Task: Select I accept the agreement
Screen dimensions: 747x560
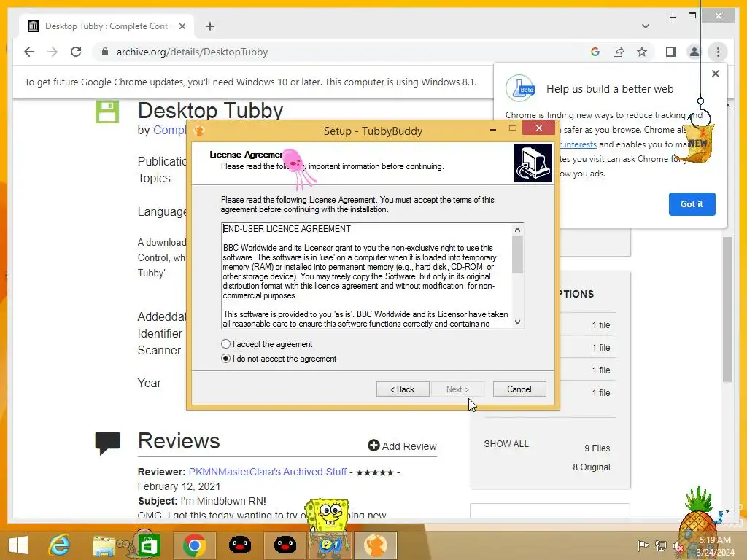Action: tap(267, 344)
